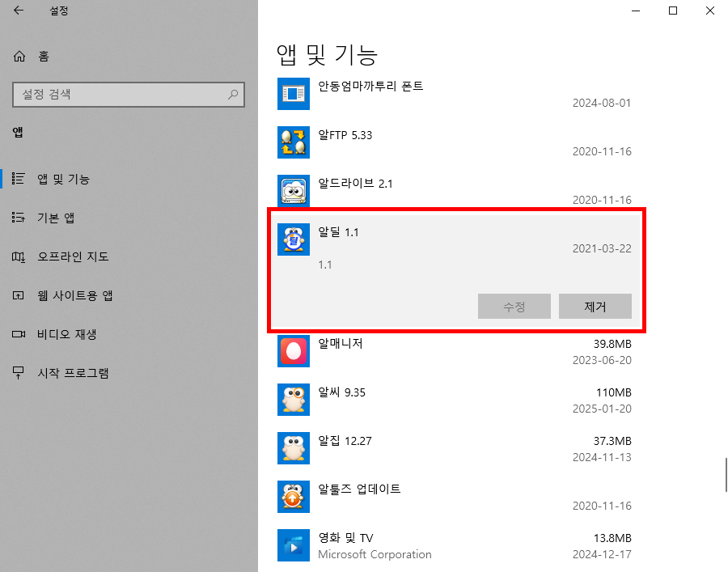Click the 13.8MB size value
Image resolution: width=728 pixels, height=572 pixels.
click(x=612, y=538)
